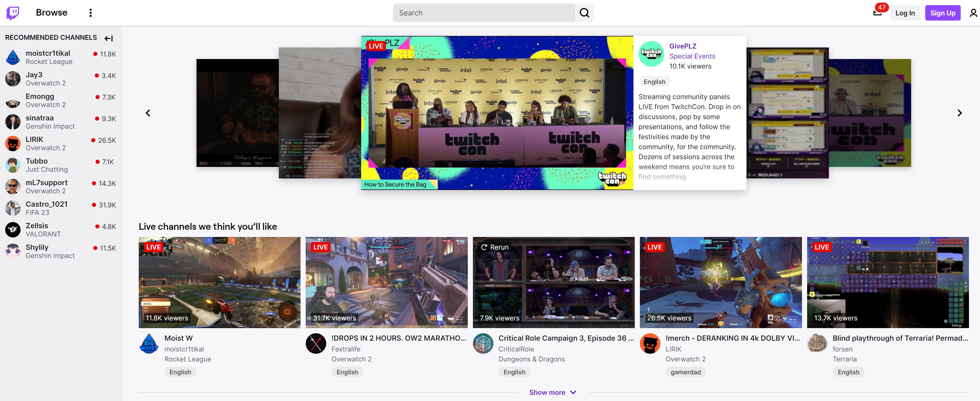Focus the Search input field
This screenshot has height=401, width=980.
pyautogui.click(x=484, y=13)
